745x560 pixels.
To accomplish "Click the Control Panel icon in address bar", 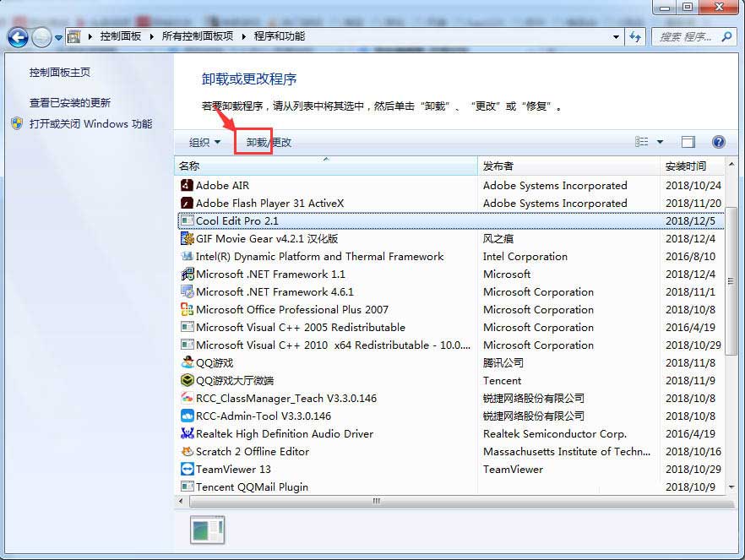I will pos(73,36).
